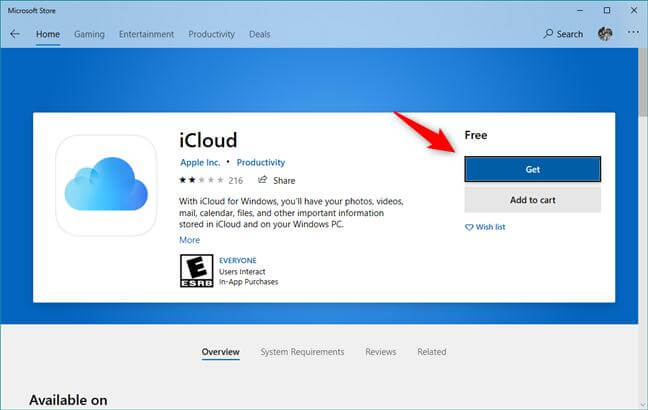
Task: Select the Deals tab
Action: pyautogui.click(x=259, y=34)
